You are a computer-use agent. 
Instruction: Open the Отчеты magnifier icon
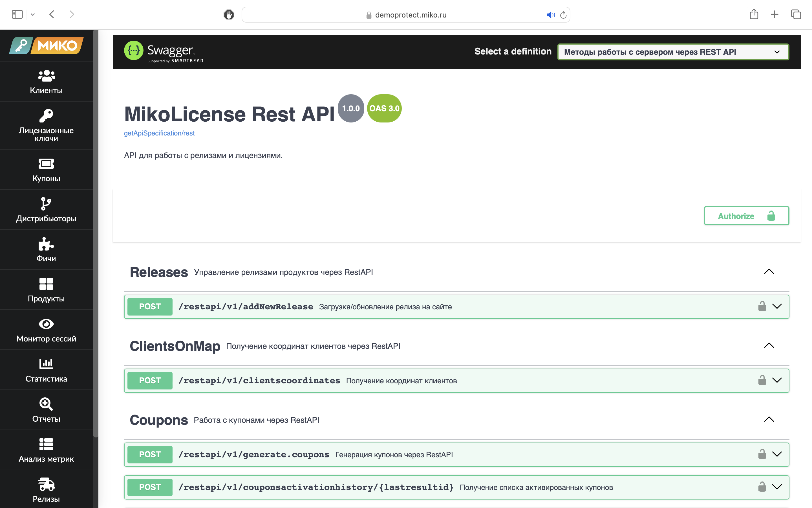click(x=46, y=404)
